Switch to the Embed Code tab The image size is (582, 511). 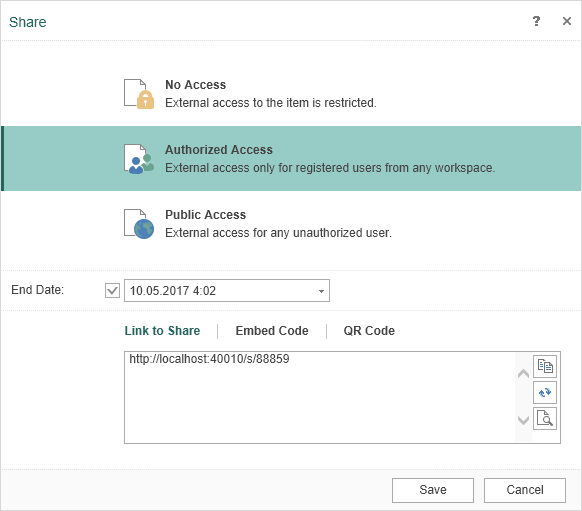click(x=272, y=331)
